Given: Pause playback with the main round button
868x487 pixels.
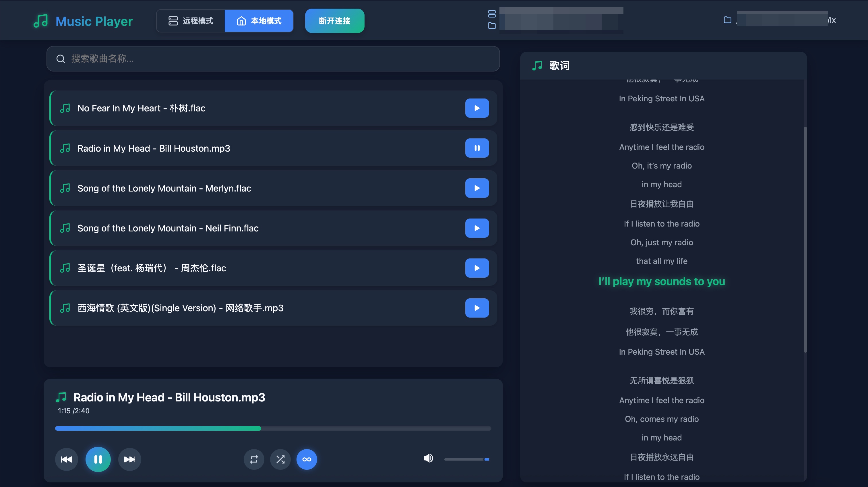Looking at the screenshot, I should pyautogui.click(x=98, y=459).
